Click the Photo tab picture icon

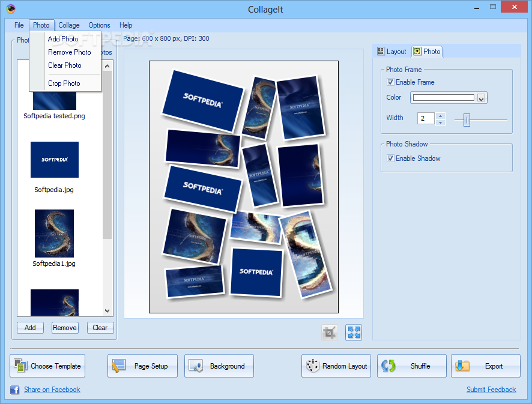[x=417, y=51]
